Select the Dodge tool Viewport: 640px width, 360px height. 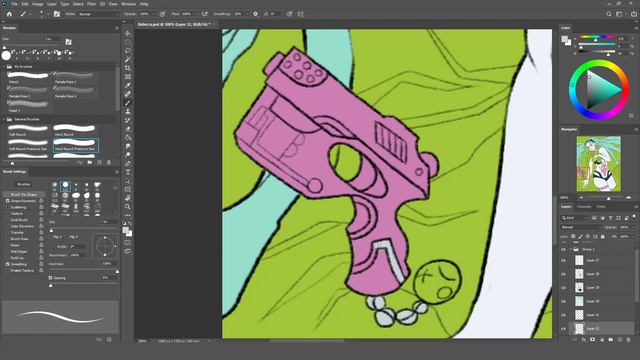(x=128, y=155)
